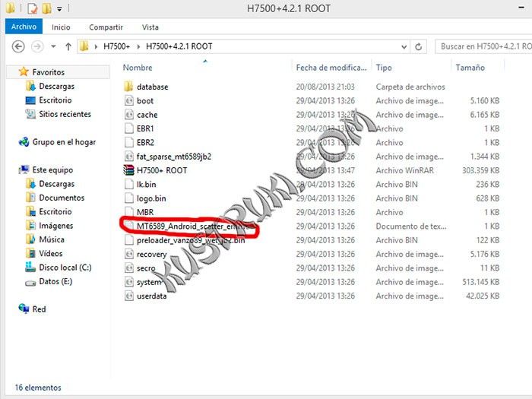Click Documento de tex... type cell

(x=411, y=226)
